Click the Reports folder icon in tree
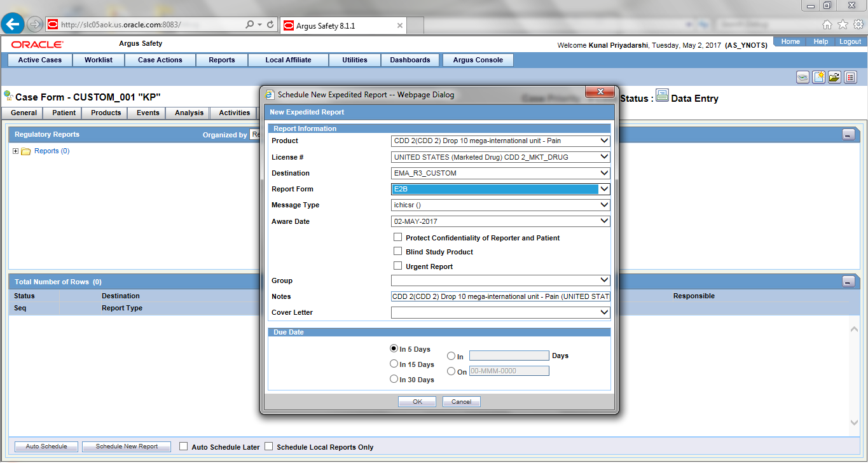Image resolution: width=868 pixels, height=463 pixels. pyautogui.click(x=26, y=151)
